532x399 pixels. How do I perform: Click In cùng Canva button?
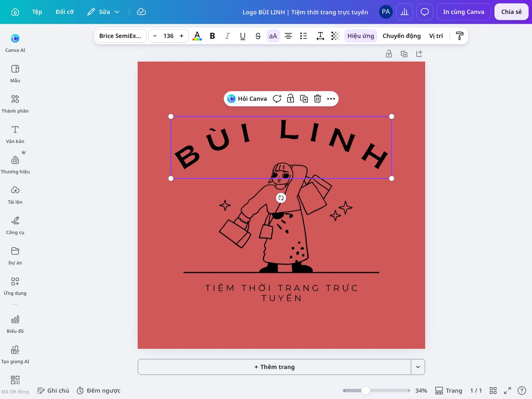tap(464, 12)
